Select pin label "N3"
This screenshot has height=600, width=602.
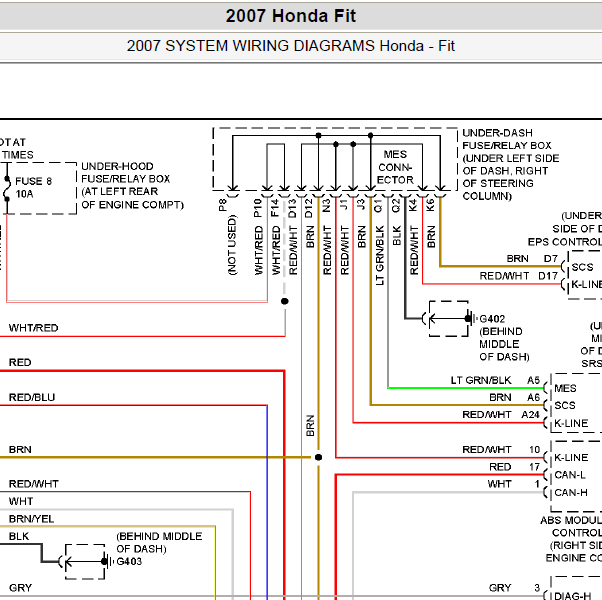[327, 206]
